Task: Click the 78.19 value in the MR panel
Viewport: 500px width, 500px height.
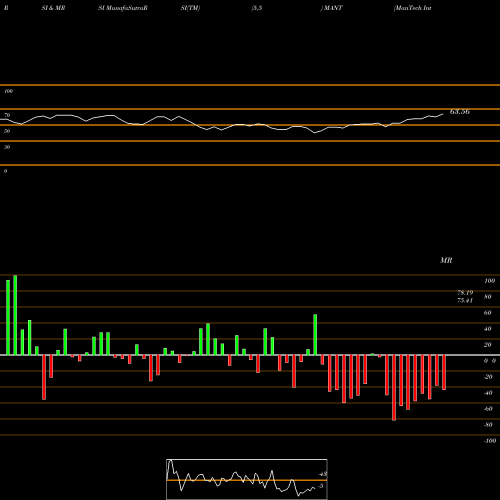Action: (465, 293)
